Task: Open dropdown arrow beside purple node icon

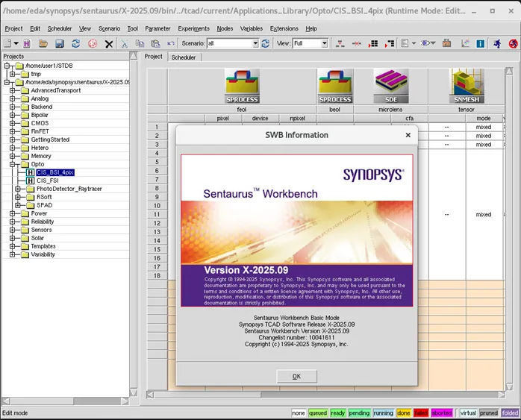Action: (x=433, y=43)
